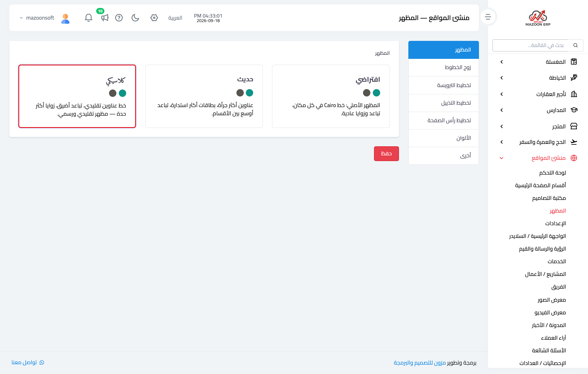
Task: Select the كلاسيكي theme card
Action: [77, 96]
